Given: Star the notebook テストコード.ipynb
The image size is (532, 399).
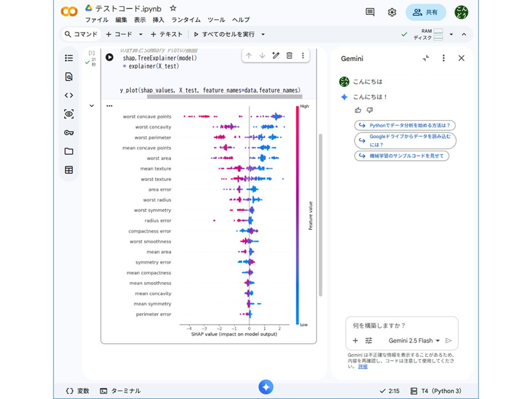Looking at the screenshot, I should point(173,8).
